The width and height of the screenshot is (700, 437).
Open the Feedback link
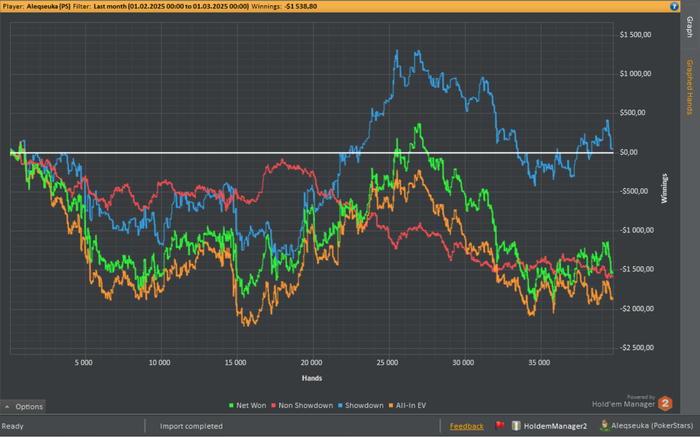(467, 426)
